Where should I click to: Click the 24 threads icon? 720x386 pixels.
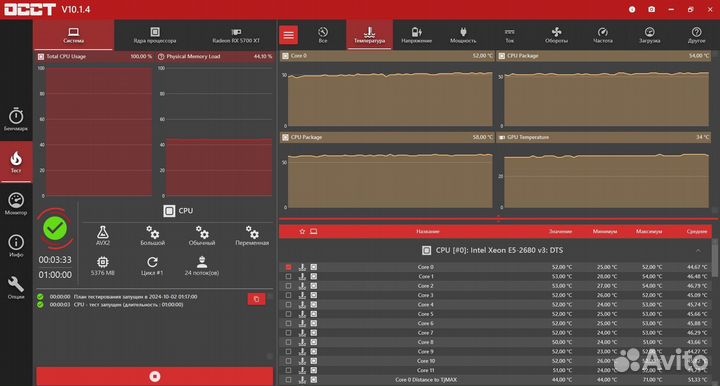(x=202, y=266)
